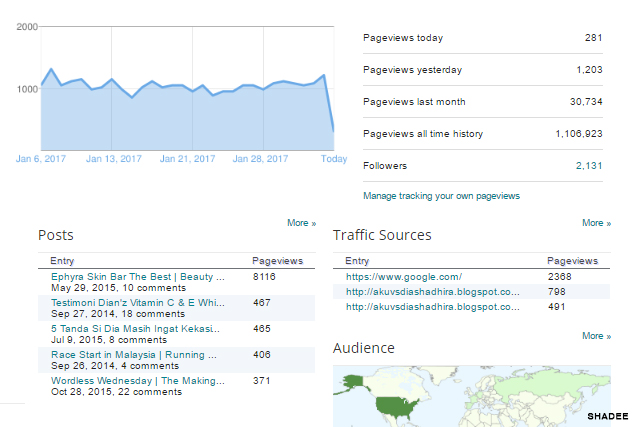The image size is (640, 427).
Task: Click the United States on audience map
Action: pyautogui.click(x=396, y=407)
